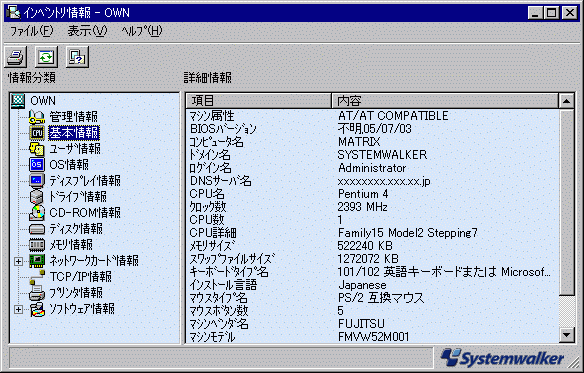
Task: Click the FUJITSU vendor value
Action: (x=361, y=324)
